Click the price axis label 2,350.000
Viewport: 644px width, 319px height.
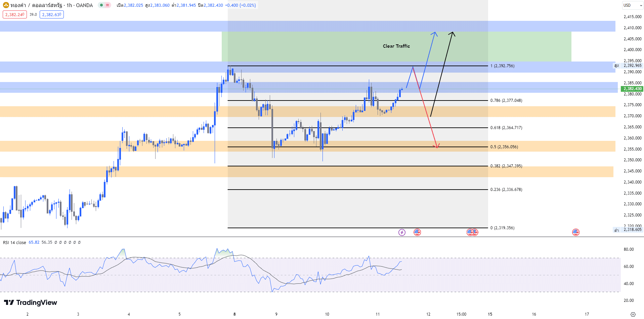633,160
